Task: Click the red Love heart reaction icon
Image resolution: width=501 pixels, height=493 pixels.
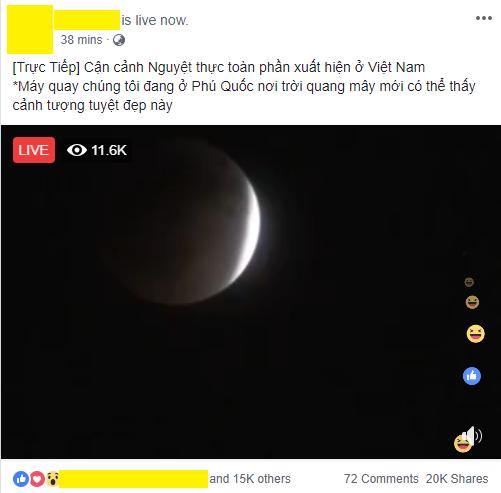Action: (37, 479)
